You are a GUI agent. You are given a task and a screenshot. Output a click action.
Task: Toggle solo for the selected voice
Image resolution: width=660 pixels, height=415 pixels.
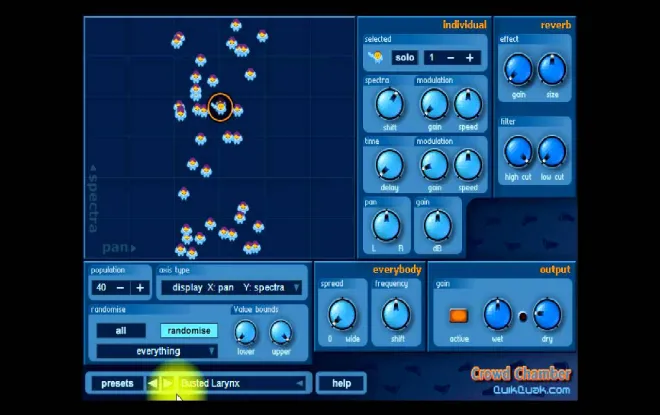point(405,58)
